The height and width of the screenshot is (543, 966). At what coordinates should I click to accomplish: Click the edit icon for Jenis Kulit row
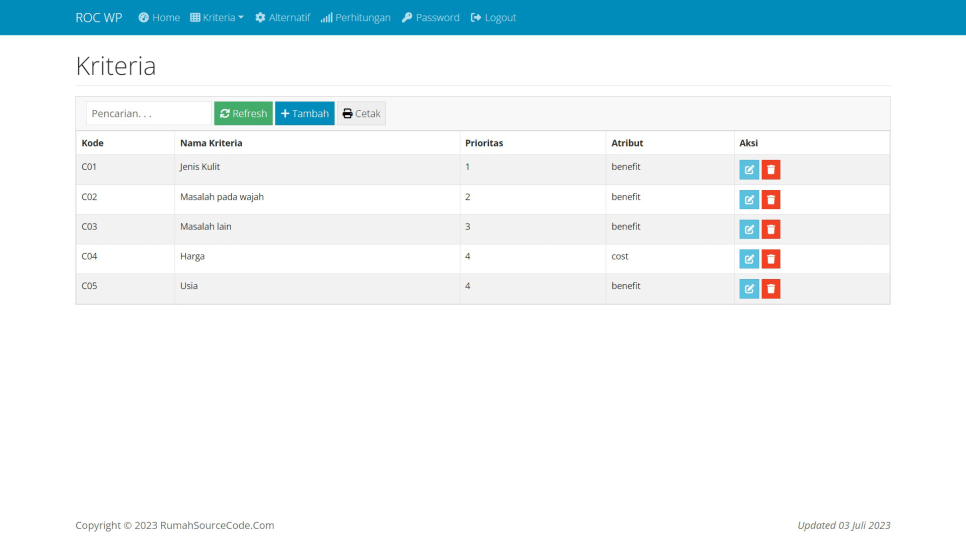[x=749, y=170]
